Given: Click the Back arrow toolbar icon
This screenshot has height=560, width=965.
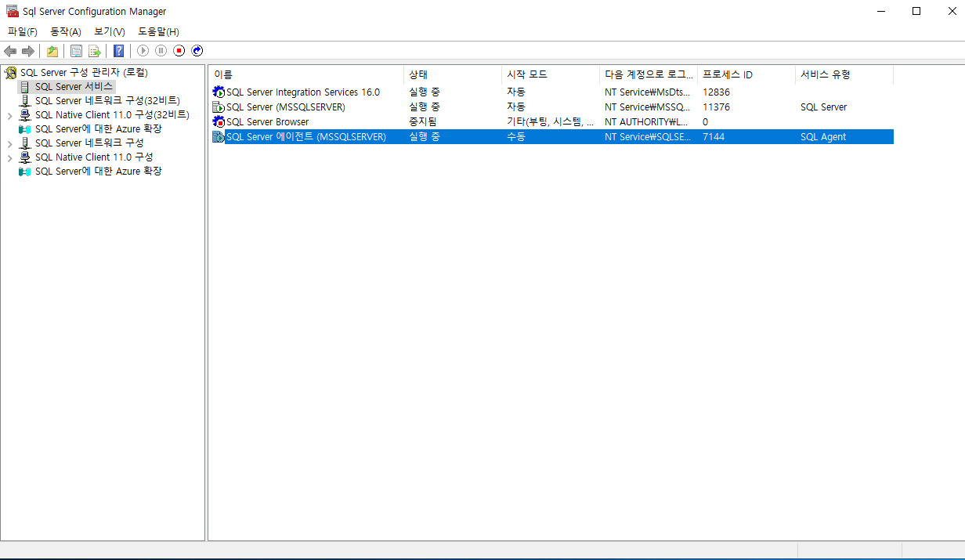Looking at the screenshot, I should (x=10, y=51).
